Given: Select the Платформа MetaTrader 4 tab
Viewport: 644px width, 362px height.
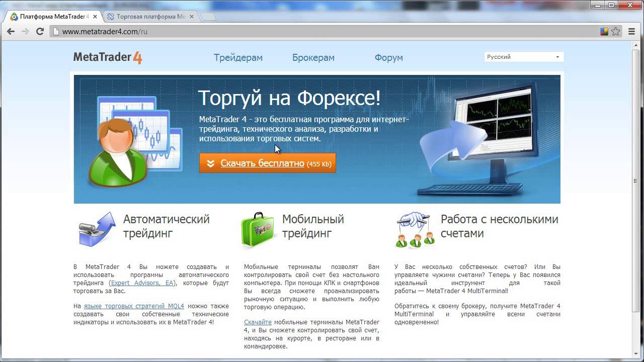Looking at the screenshot, I should point(54,17).
